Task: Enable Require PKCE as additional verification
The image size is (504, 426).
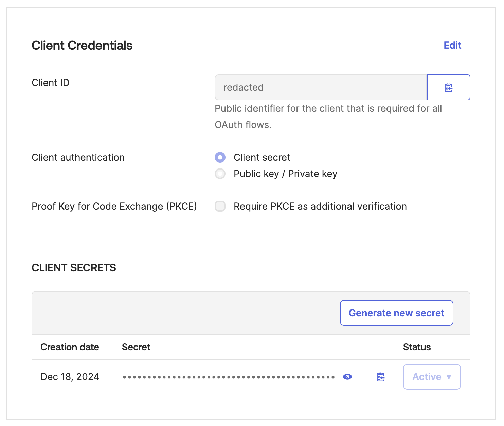Action: point(220,206)
